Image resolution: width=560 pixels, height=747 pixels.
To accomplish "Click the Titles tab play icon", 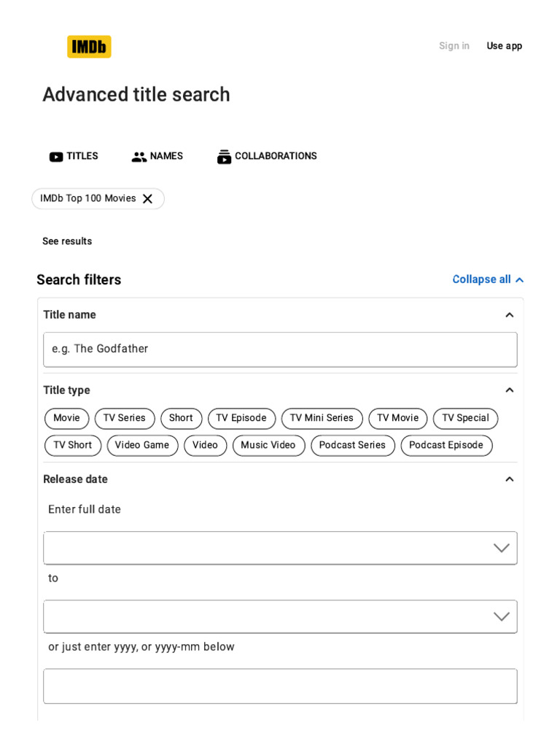I will tap(56, 157).
